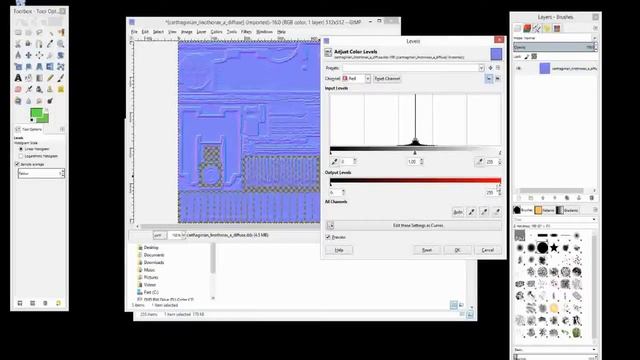
Task: Select the Airbrush tool
Action: click(x=29, y=89)
